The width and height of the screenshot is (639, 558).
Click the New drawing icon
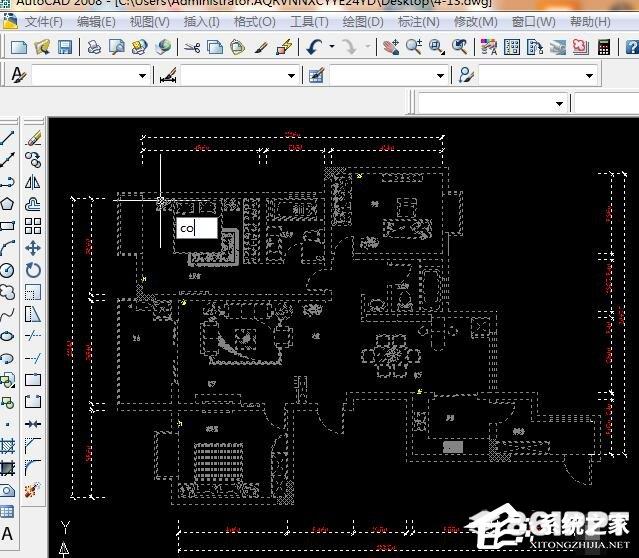pyautogui.click(x=19, y=47)
